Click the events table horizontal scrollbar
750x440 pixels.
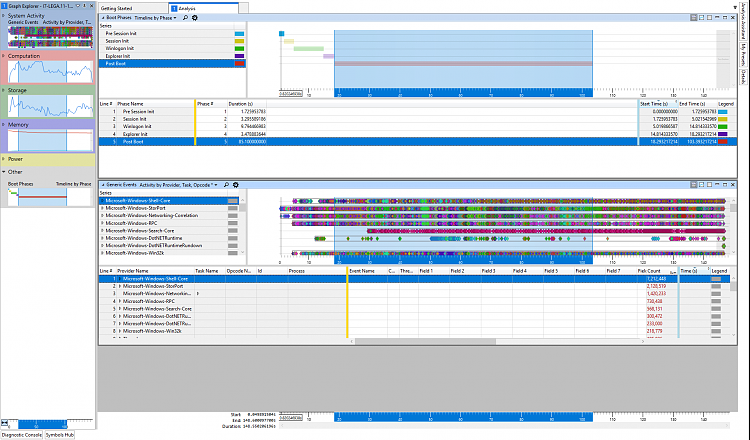[425, 341]
